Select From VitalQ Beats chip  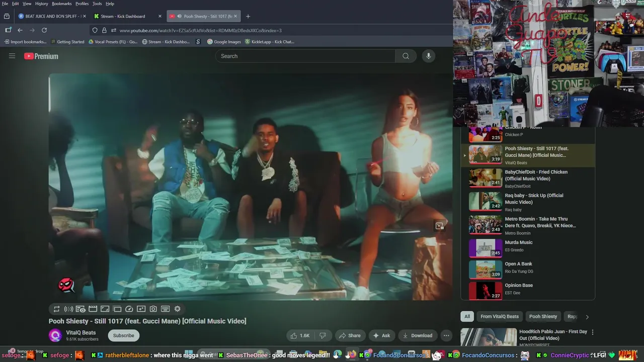[500, 316]
